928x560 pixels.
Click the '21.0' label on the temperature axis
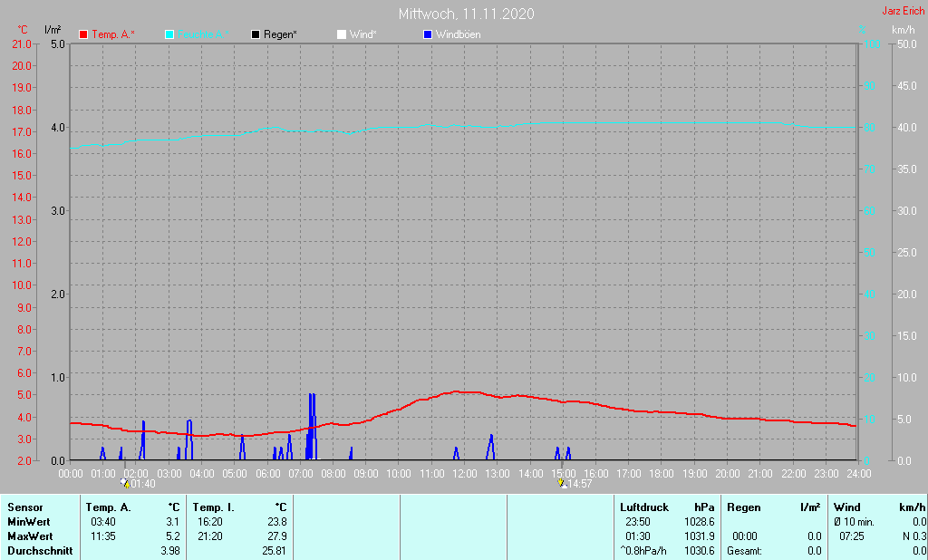click(x=22, y=43)
